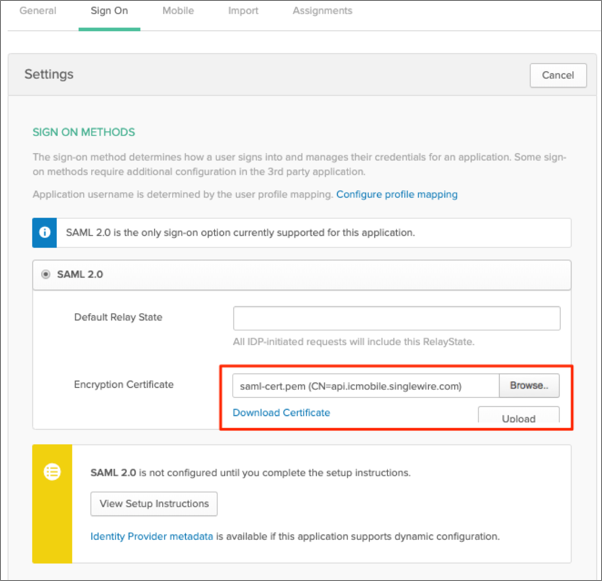The width and height of the screenshot is (602, 581).
Task: Click the SIGN ON METHODS section heading
Action: point(84,132)
